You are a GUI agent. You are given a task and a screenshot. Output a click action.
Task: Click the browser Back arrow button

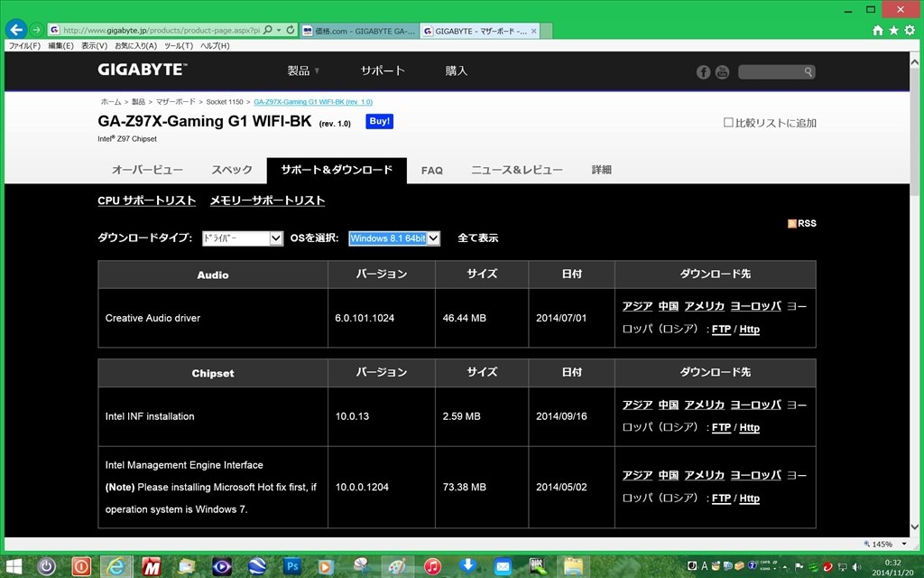pyautogui.click(x=16, y=30)
